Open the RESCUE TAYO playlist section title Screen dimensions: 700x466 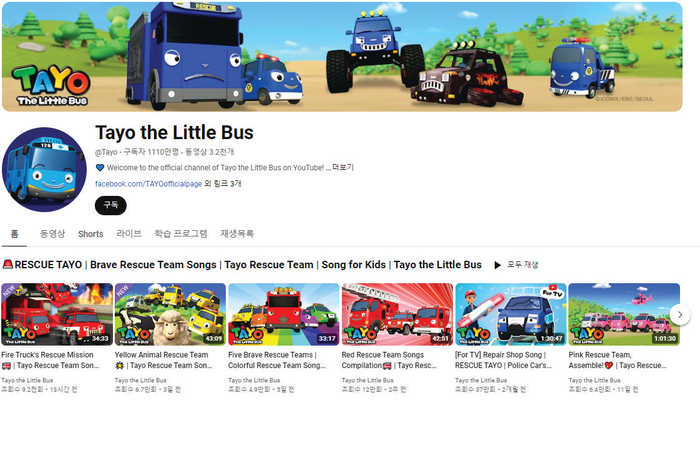pos(248,265)
